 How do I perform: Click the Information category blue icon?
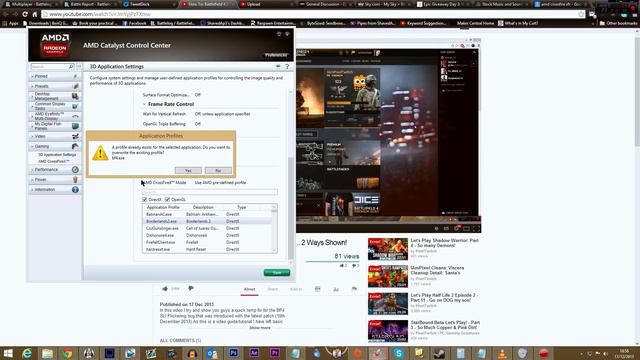click(75, 189)
